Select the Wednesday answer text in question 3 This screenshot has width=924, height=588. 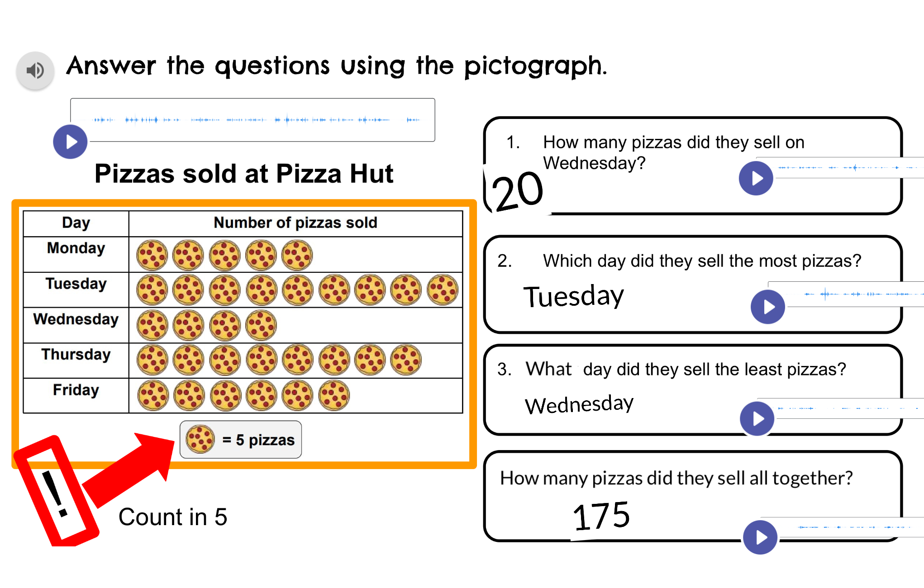579,404
